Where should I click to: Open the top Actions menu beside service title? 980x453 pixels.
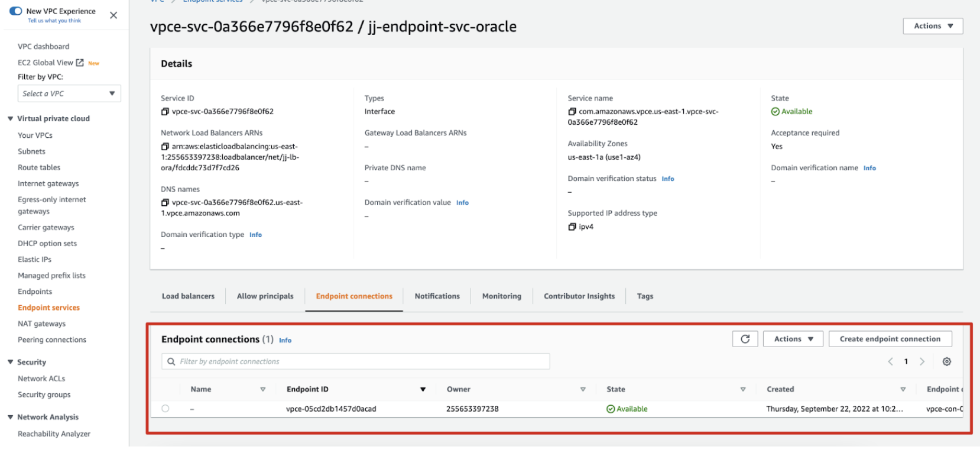933,26
